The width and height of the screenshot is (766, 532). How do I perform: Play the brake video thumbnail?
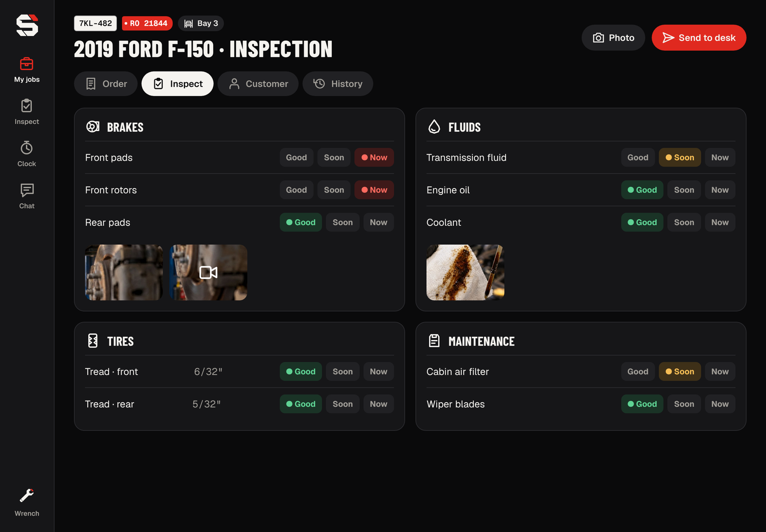pos(208,273)
